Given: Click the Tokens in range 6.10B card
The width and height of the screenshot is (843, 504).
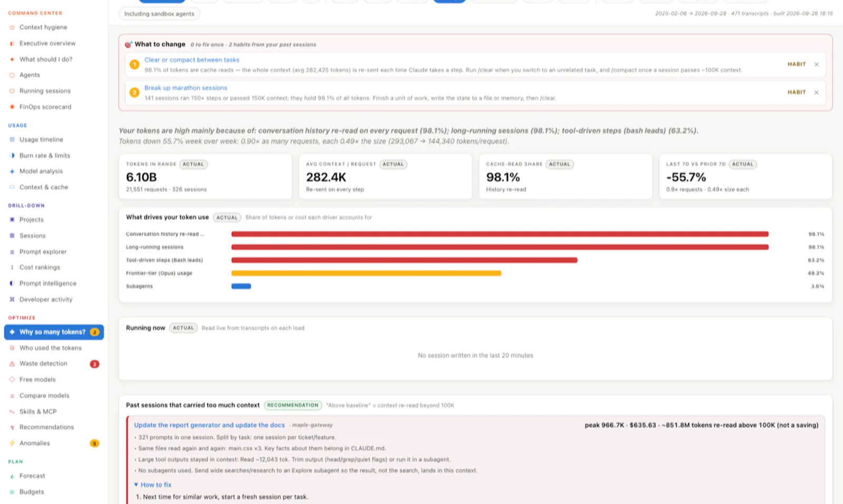Looking at the screenshot, I should [205, 176].
